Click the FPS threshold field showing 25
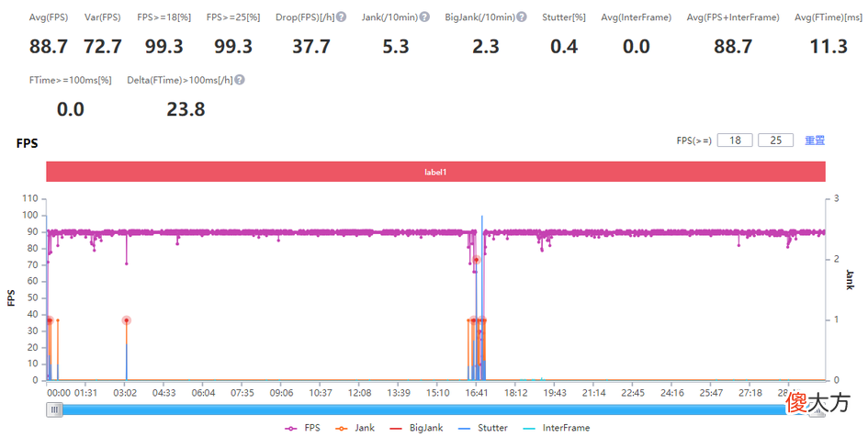Screen dimensions: 868x437 point(775,140)
